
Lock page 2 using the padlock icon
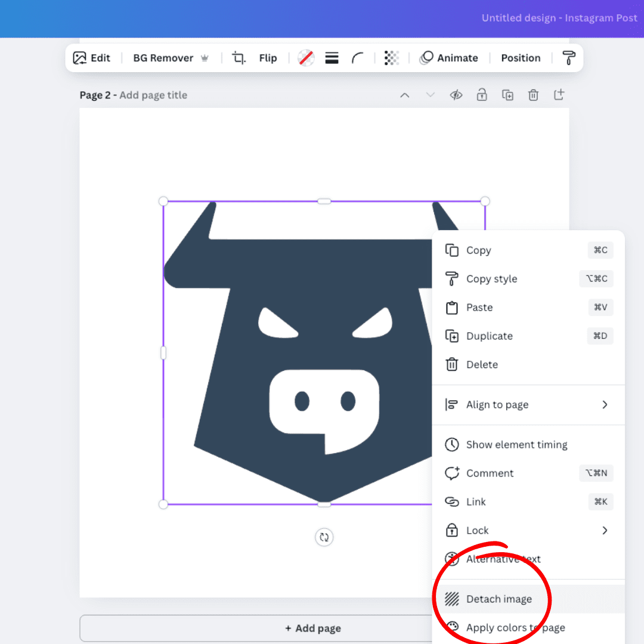pos(482,95)
